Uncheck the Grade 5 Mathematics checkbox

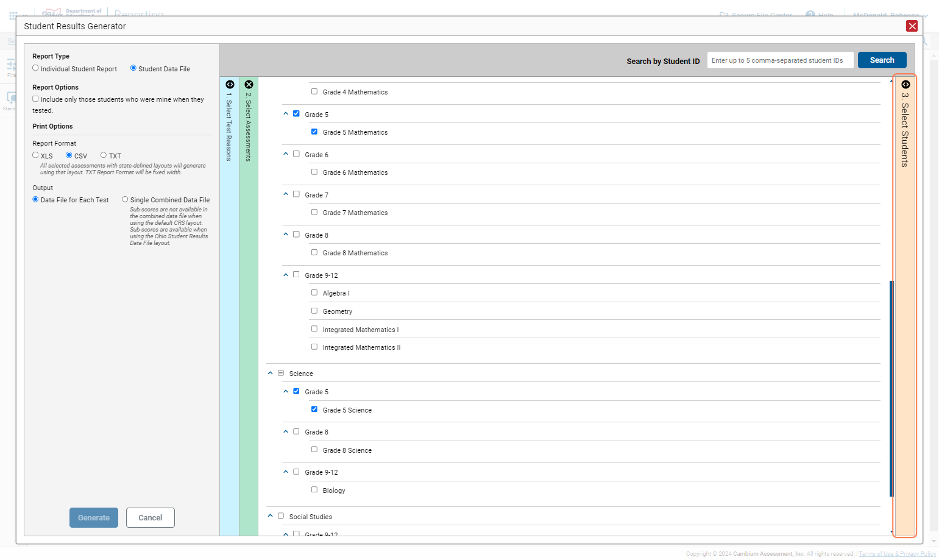tap(314, 132)
